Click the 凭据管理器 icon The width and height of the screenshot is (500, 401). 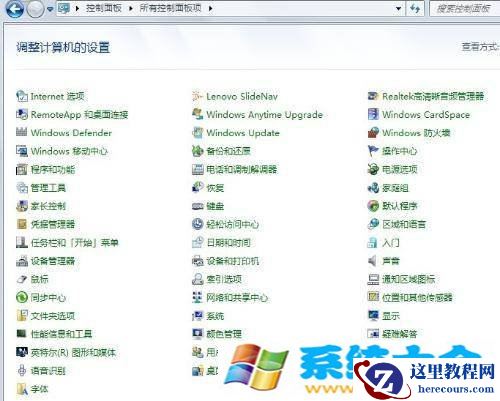(22, 224)
